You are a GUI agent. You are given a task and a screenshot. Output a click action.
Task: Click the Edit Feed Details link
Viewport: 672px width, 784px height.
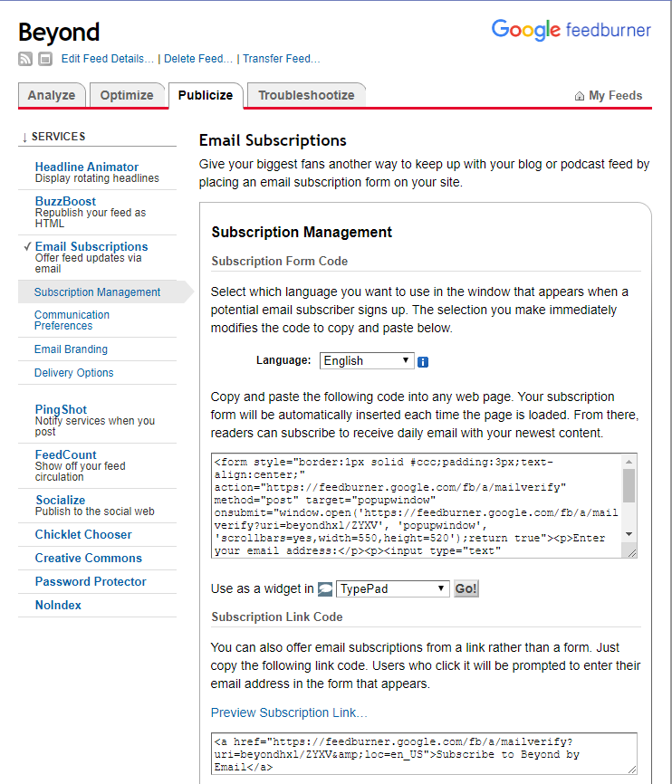click(108, 59)
